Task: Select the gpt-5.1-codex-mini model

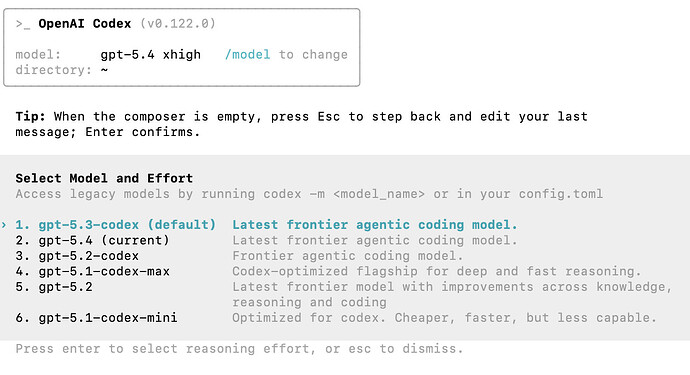Action: 96,318
